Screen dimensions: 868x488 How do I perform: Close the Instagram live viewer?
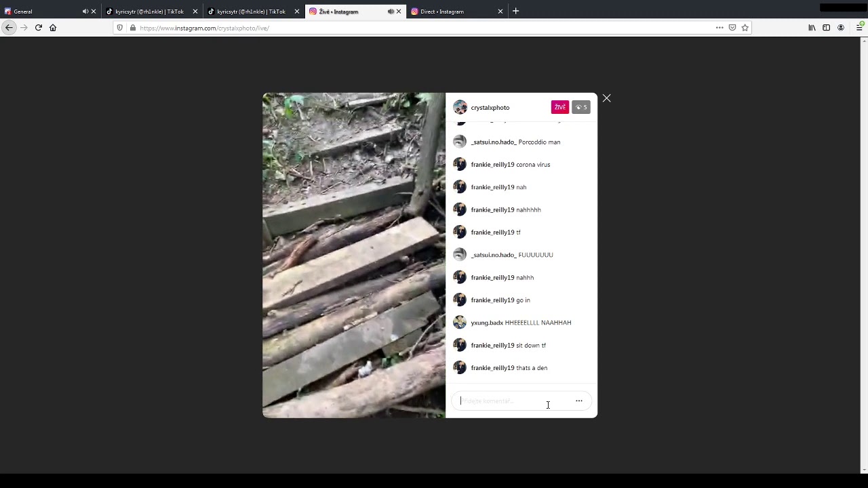coord(606,98)
